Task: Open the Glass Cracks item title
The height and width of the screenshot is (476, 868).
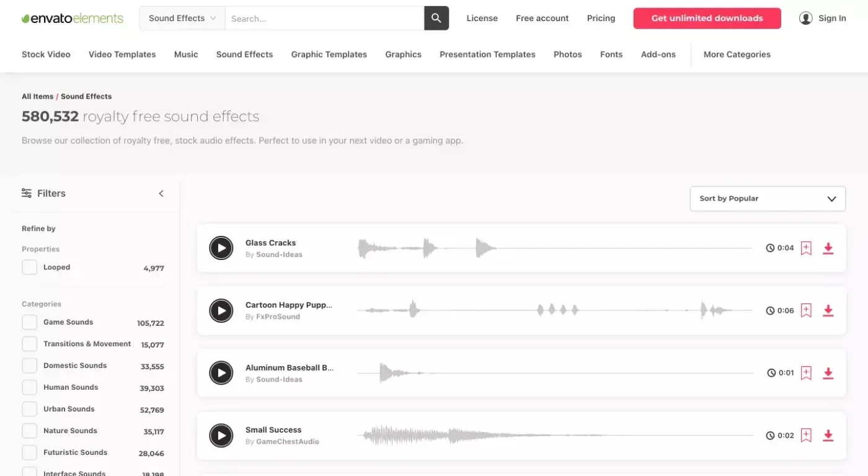Action: point(270,243)
